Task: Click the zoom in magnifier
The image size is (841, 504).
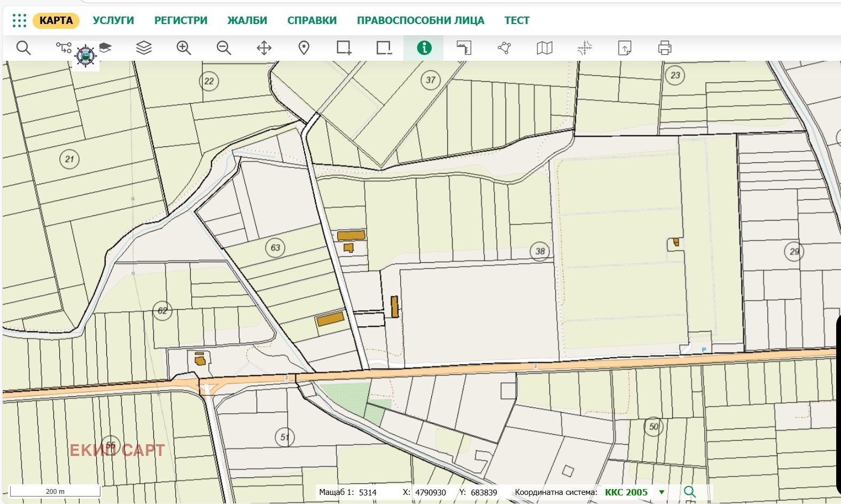Action: pos(184,48)
